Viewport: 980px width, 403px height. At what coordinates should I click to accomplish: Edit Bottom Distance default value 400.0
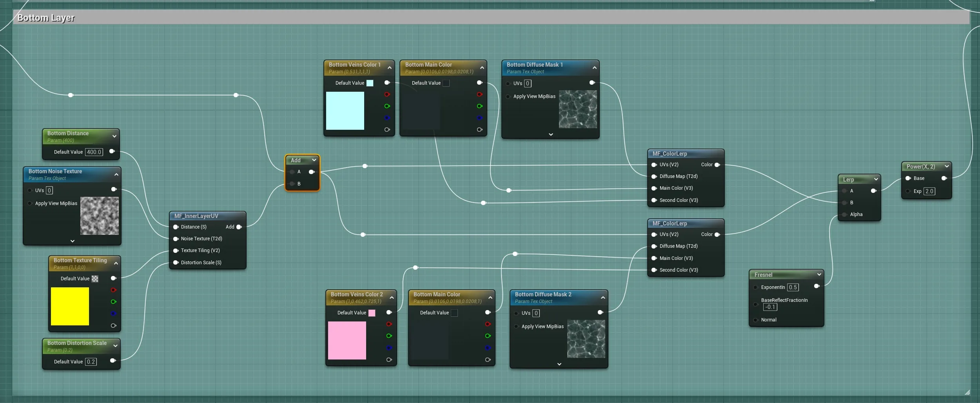[94, 152]
